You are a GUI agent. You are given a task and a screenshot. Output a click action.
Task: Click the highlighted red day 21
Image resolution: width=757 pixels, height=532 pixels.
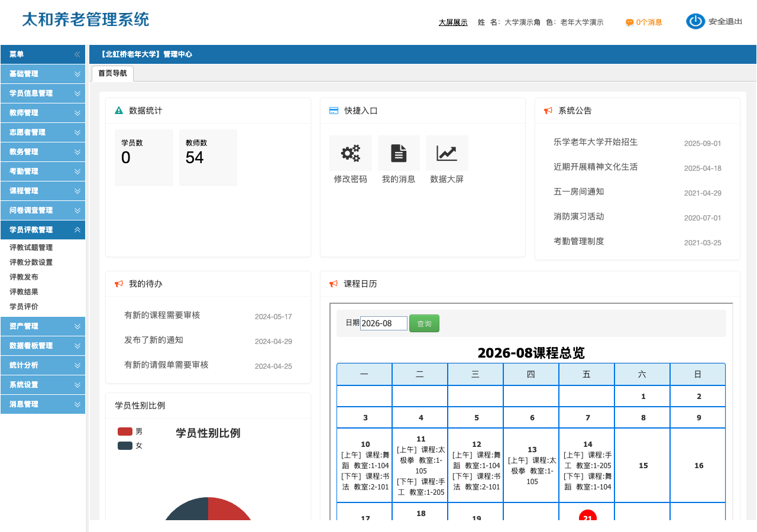pos(587,515)
